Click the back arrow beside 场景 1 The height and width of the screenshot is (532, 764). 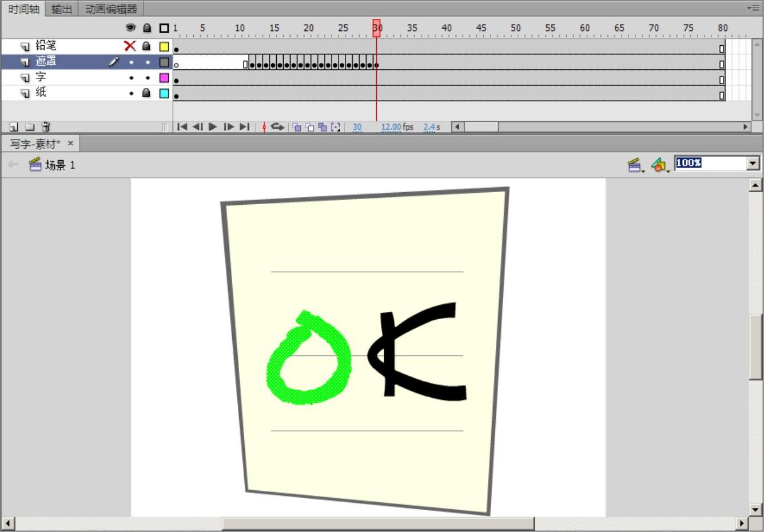(13, 165)
